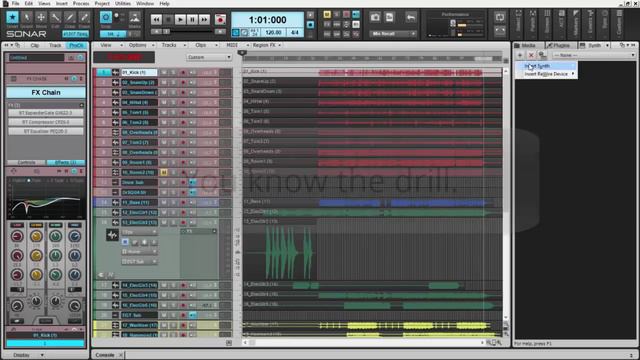Click the Play transport button
640x360 pixels.
pyautogui.click(x=180, y=19)
